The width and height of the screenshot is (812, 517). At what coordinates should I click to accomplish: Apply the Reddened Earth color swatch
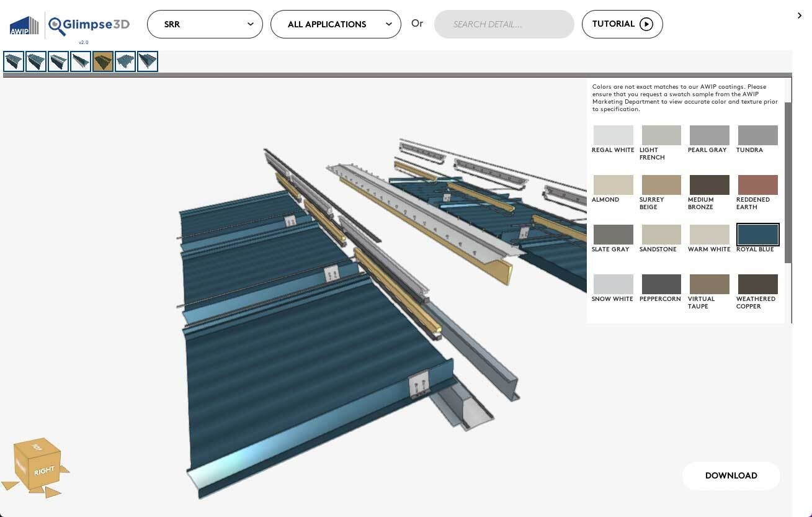757,185
